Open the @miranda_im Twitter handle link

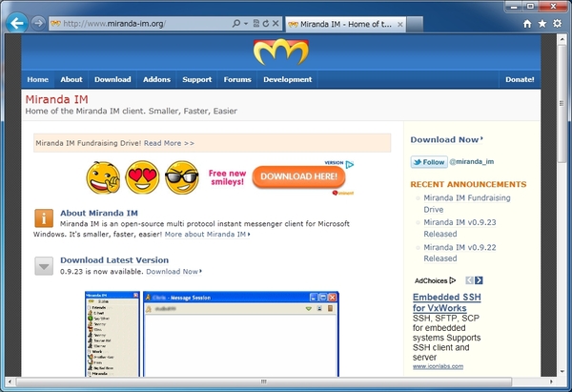[472, 162]
